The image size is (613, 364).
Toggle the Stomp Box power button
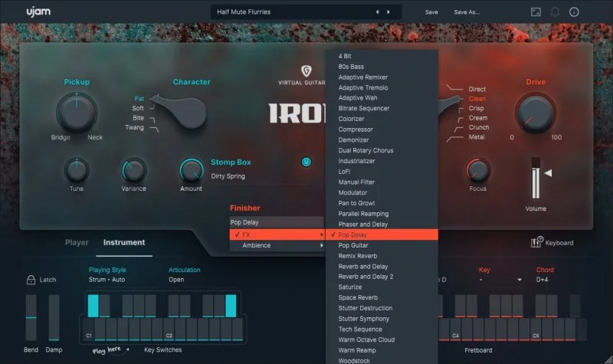[306, 162]
